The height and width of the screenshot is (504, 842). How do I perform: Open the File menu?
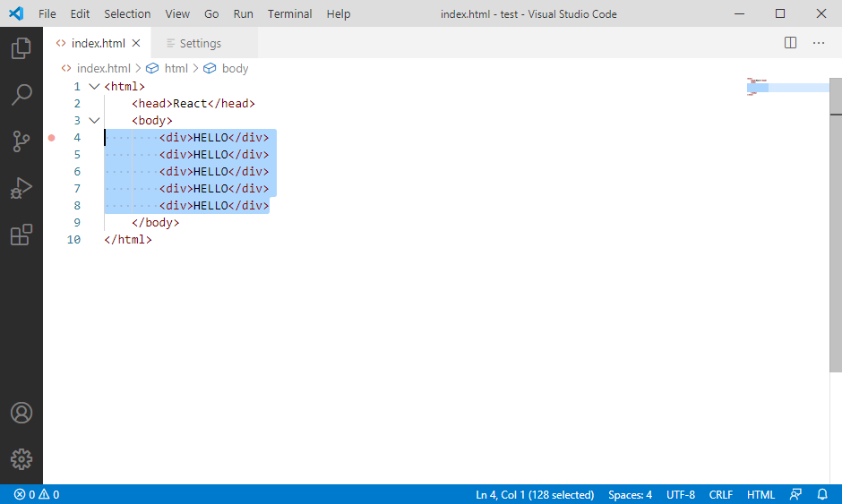[x=47, y=14]
